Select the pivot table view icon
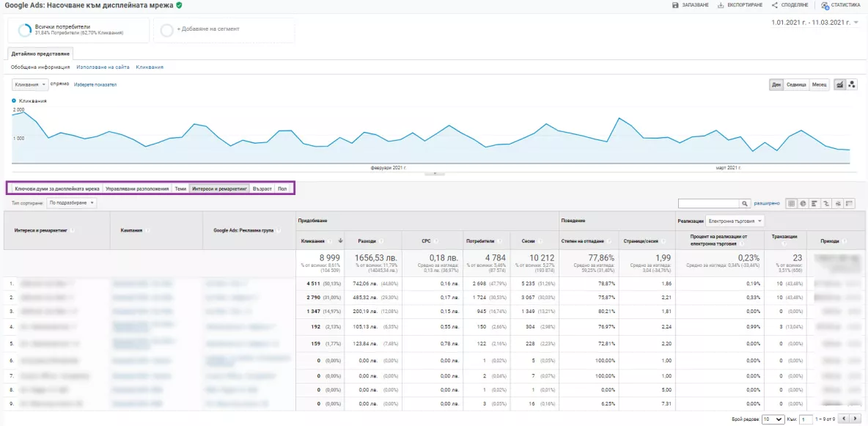The image size is (868, 426). click(849, 203)
